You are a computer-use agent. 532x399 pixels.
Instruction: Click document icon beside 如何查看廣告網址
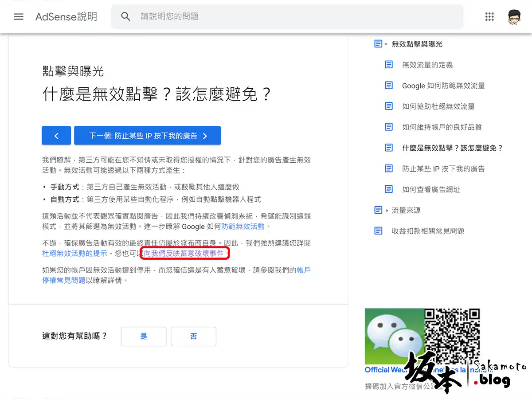click(389, 189)
